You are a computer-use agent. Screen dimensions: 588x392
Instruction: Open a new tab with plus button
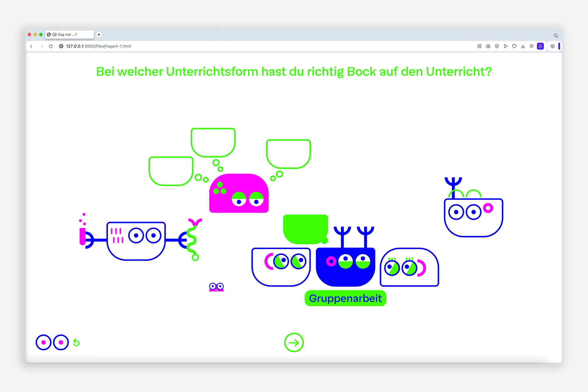pos(99,34)
